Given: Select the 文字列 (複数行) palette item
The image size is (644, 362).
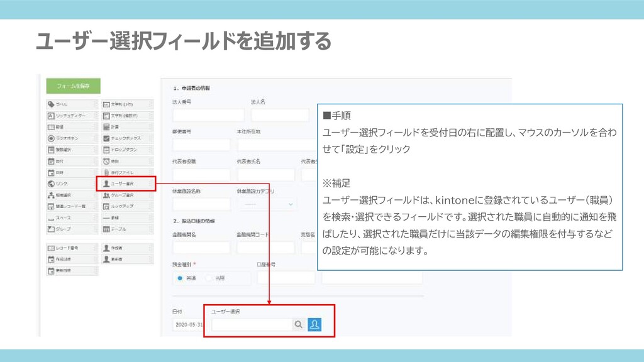Looking at the screenshot, I should click(x=127, y=116).
